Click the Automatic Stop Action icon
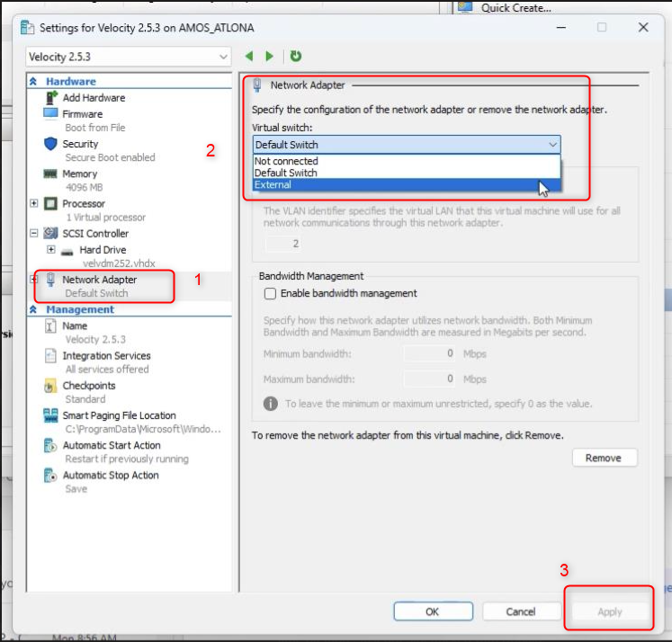This screenshot has width=672, height=642. click(50, 476)
